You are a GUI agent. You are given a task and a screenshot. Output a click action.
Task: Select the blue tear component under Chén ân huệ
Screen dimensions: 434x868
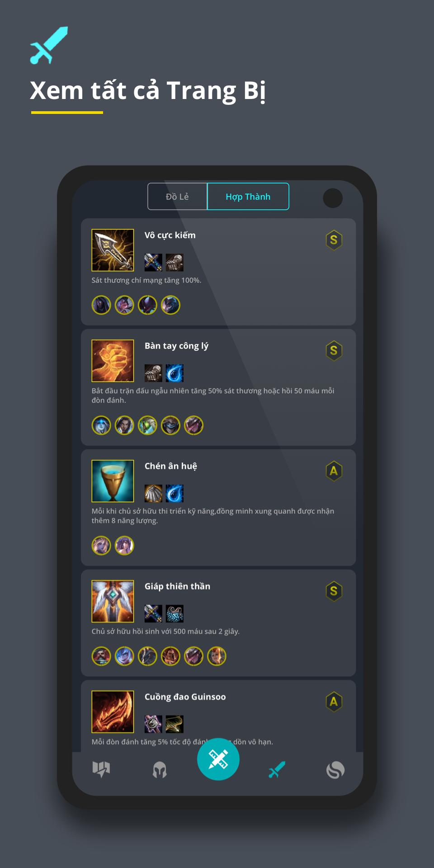[175, 493]
